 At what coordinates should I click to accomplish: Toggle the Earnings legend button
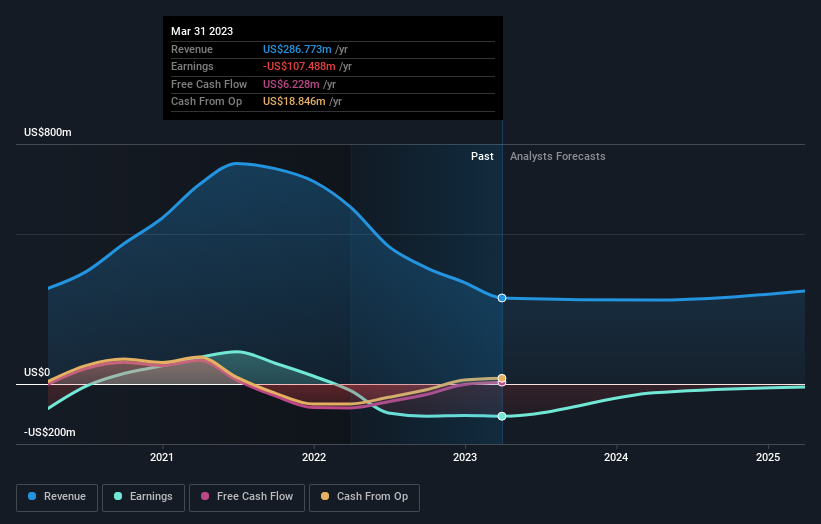coord(143,497)
